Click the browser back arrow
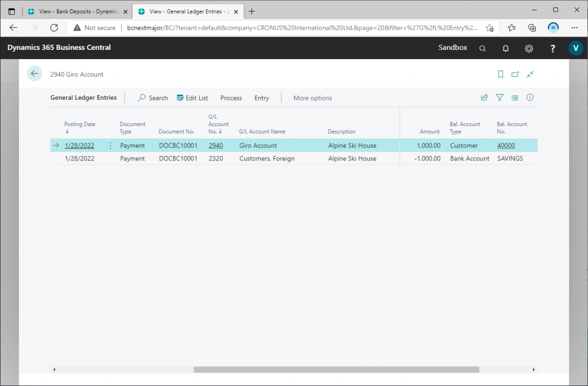The height and width of the screenshot is (386, 588). (x=14, y=28)
